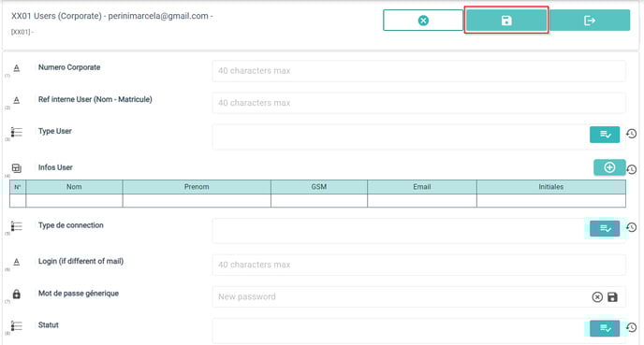Add a row to Infos User table
The width and height of the screenshot is (644, 345).
click(609, 167)
